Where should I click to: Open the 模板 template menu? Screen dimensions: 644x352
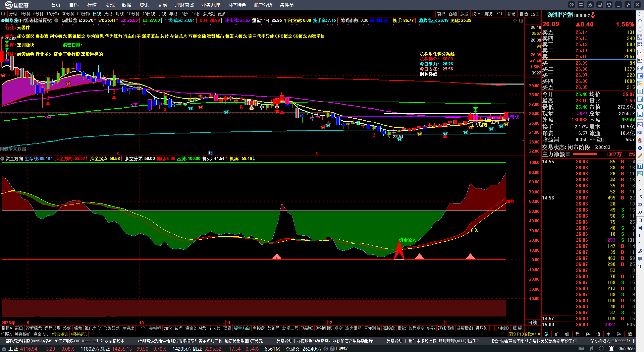[x=517, y=329]
